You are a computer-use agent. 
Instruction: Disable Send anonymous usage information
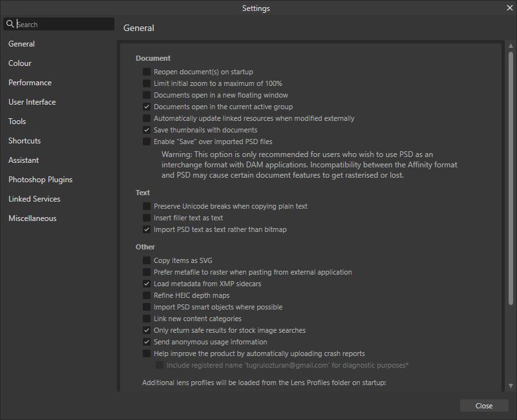147,342
